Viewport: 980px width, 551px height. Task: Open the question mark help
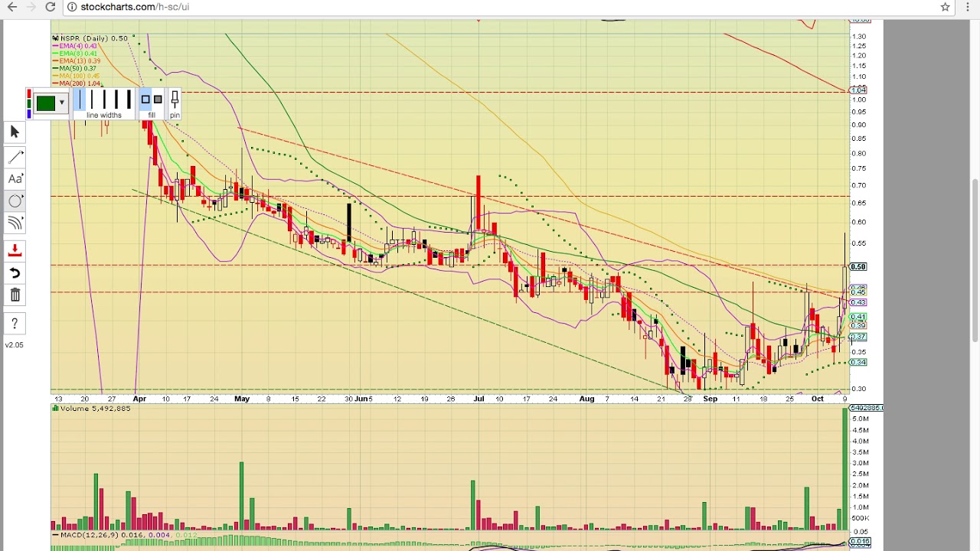click(x=15, y=324)
